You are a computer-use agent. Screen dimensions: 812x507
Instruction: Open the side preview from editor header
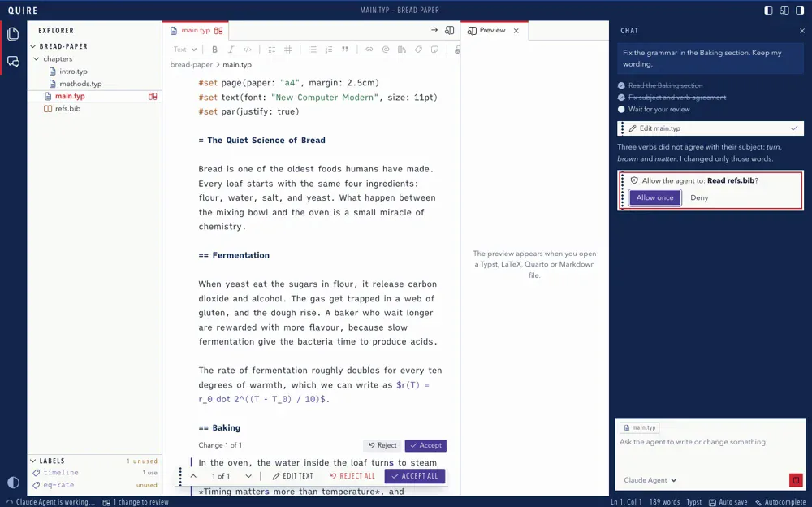[450, 30]
